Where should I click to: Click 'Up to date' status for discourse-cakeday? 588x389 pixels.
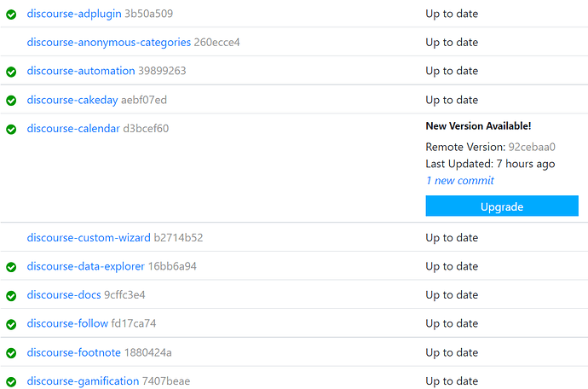coord(452,101)
